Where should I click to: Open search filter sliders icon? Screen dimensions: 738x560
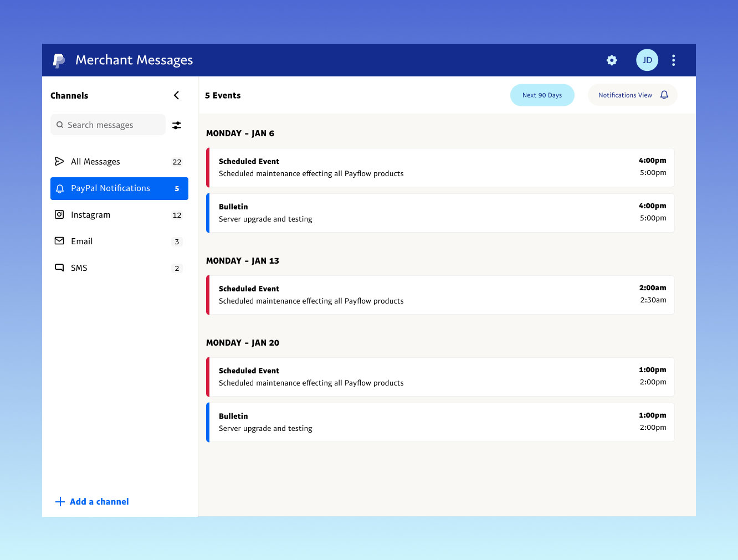pos(177,125)
